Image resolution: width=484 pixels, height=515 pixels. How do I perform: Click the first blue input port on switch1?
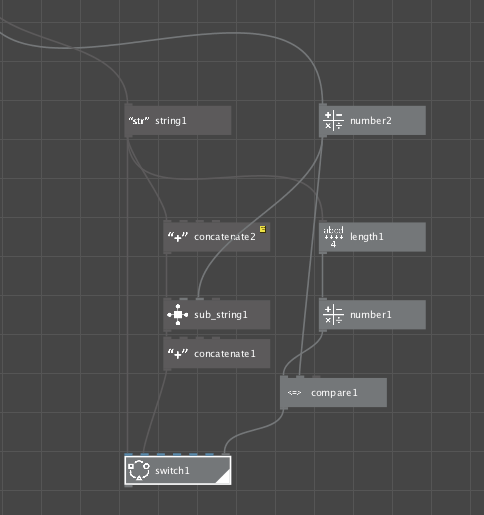[x=128, y=454]
